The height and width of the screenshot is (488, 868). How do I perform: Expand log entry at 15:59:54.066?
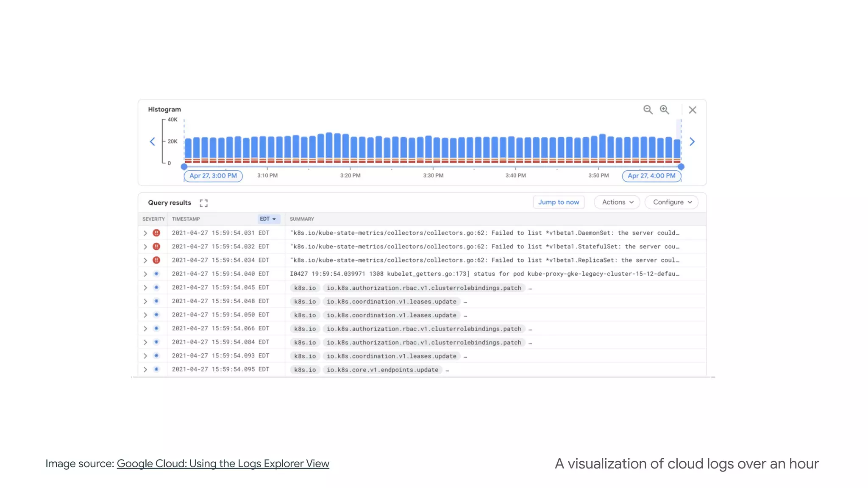[145, 328]
